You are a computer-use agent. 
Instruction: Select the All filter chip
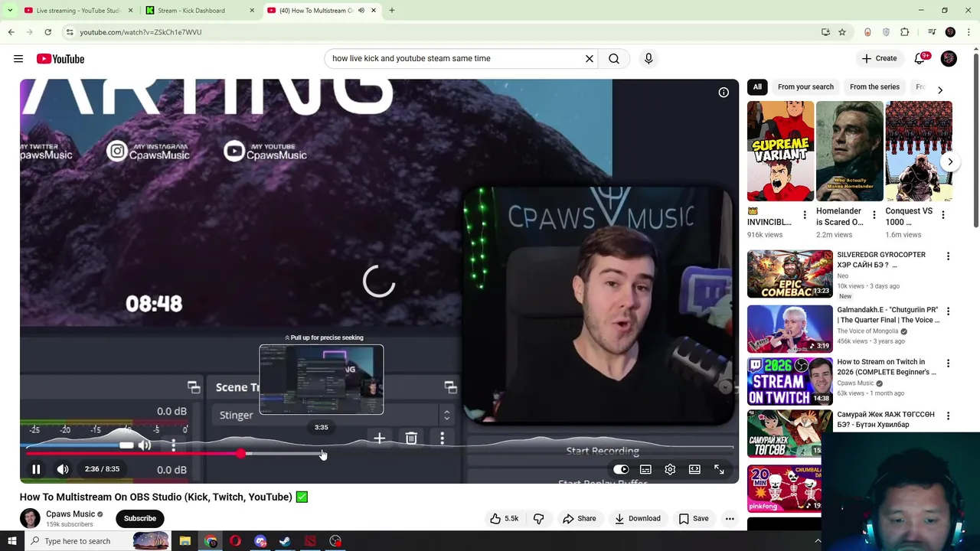[757, 86]
